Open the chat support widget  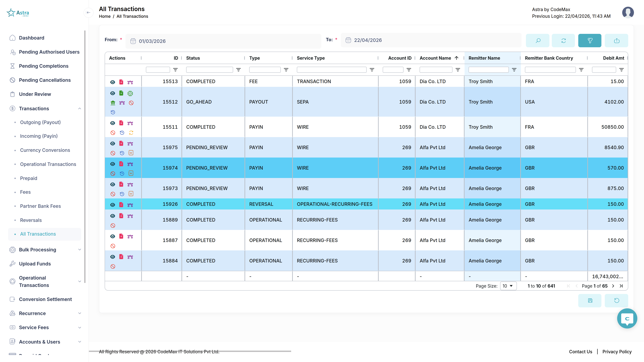tap(627, 319)
